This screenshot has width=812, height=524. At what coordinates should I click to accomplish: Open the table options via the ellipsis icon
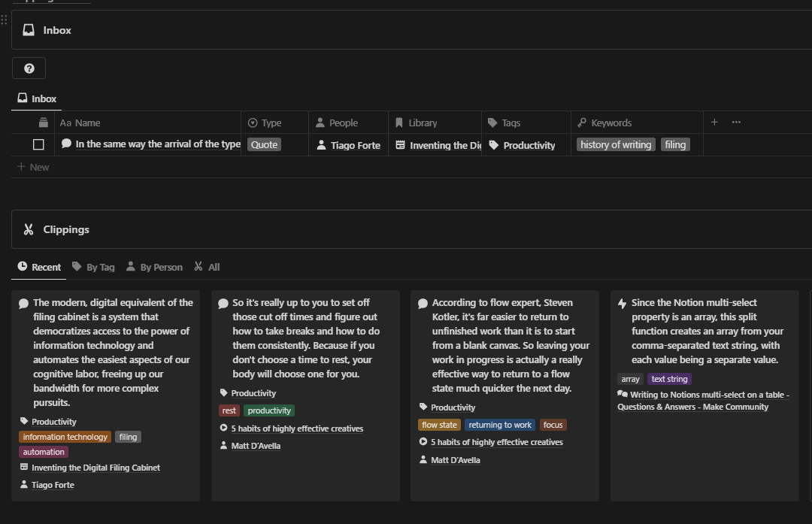tap(736, 122)
